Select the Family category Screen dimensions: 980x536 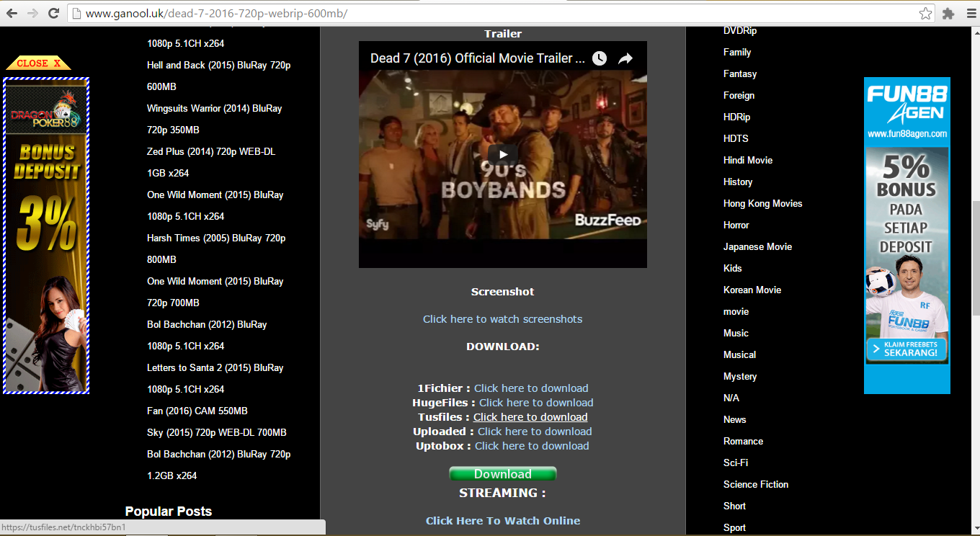click(737, 52)
